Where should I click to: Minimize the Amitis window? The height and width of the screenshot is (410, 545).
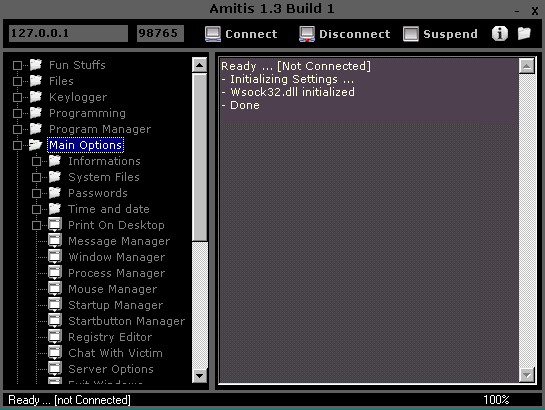coord(517,11)
